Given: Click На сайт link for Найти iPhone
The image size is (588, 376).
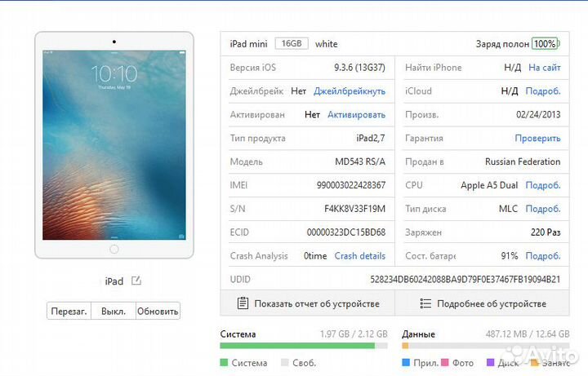Looking at the screenshot, I should (545, 68).
